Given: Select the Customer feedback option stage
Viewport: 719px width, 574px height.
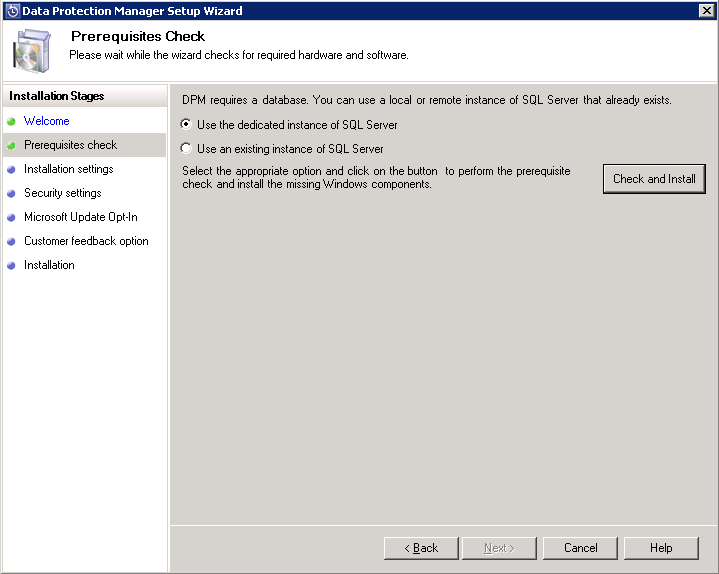Looking at the screenshot, I should [x=86, y=241].
